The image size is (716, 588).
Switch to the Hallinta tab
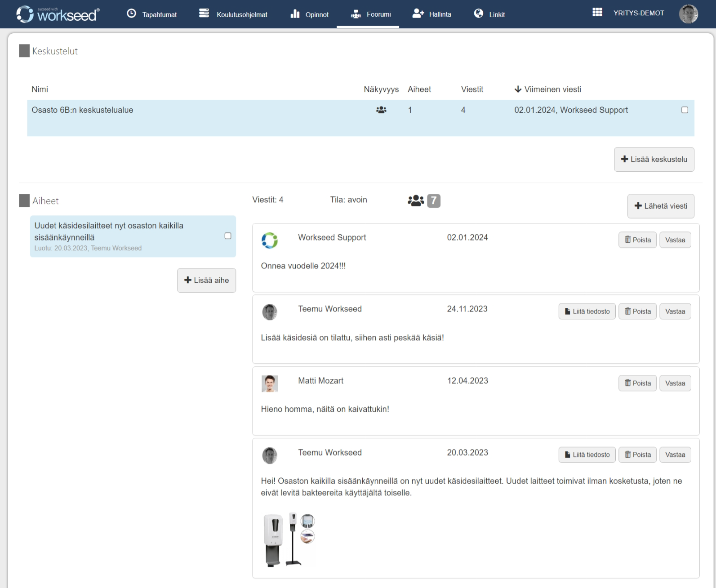432,14
